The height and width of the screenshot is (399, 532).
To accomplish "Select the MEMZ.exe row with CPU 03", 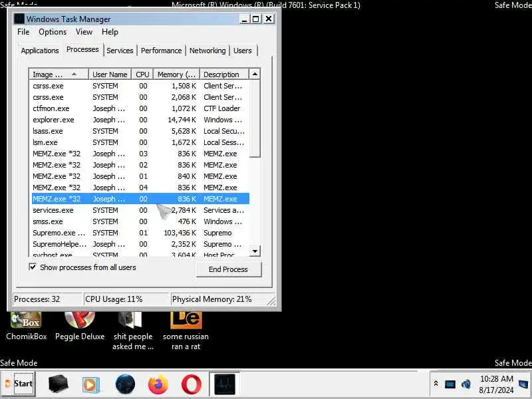I will click(140, 154).
